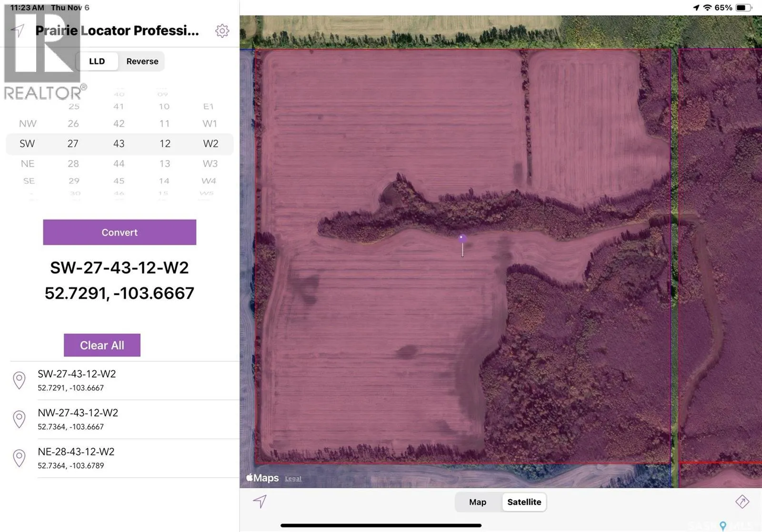The image size is (762, 532).
Task: Tap the pin icon beside NW-27-43-12-W2
Action: click(x=19, y=419)
